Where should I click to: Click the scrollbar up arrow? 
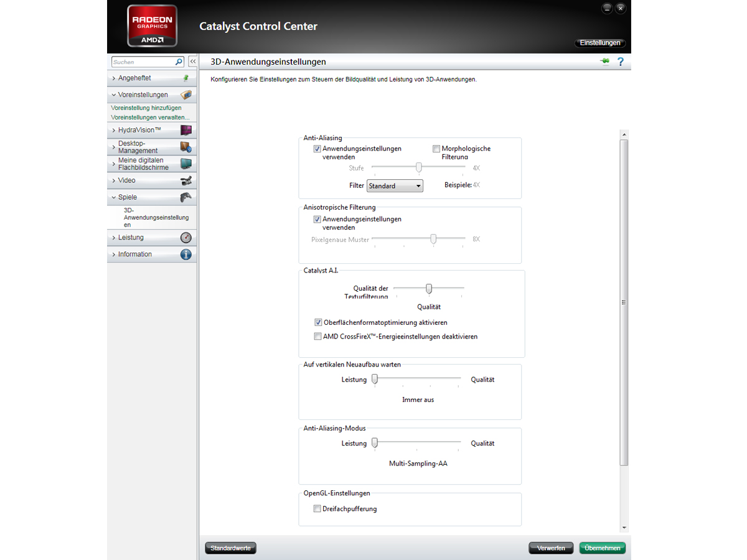click(624, 134)
